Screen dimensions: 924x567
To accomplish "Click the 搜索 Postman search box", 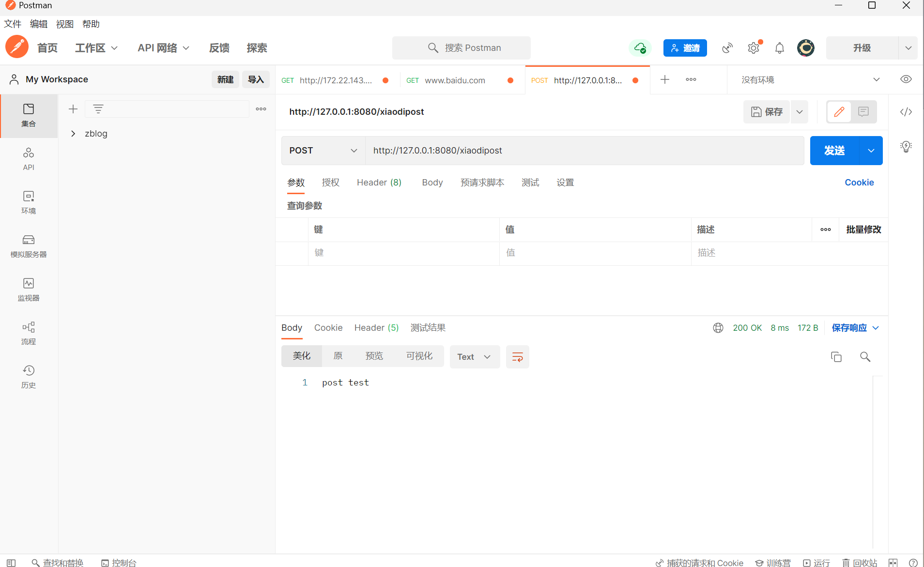I will click(x=462, y=48).
